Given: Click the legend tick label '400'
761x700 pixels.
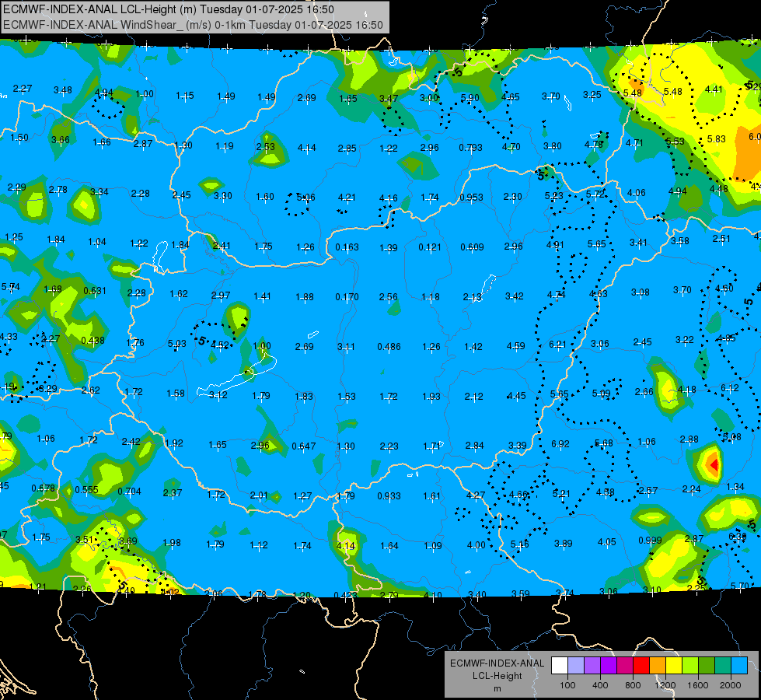Looking at the screenshot, I should [x=600, y=685].
